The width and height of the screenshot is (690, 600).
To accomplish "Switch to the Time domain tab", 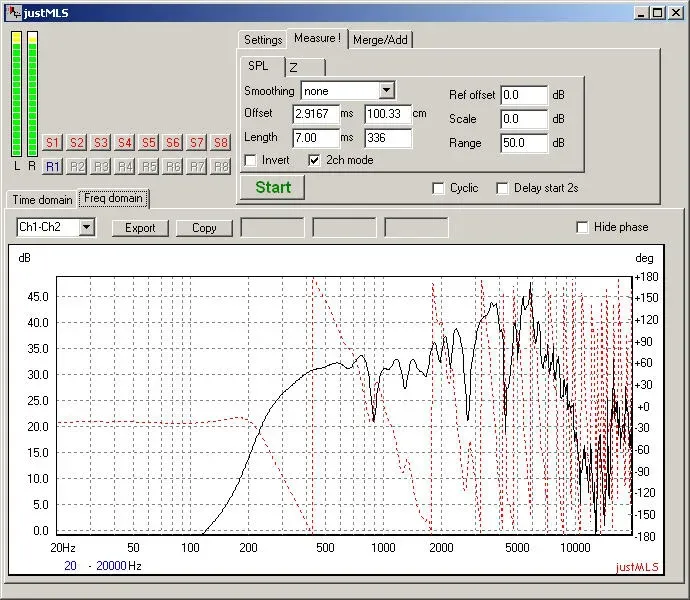I will tap(42, 199).
